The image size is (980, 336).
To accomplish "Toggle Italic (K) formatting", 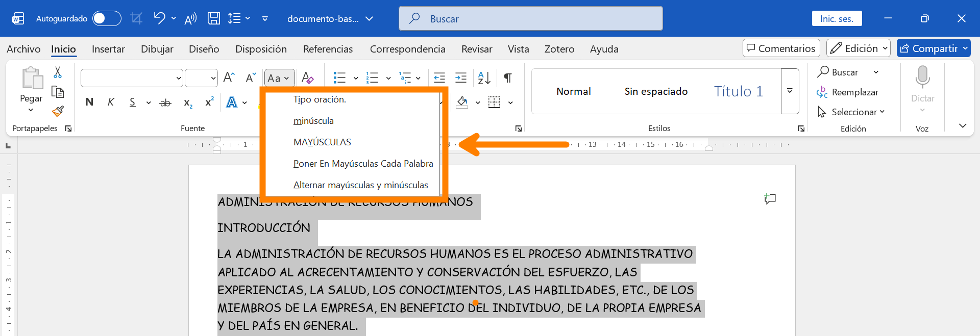I will (x=111, y=102).
